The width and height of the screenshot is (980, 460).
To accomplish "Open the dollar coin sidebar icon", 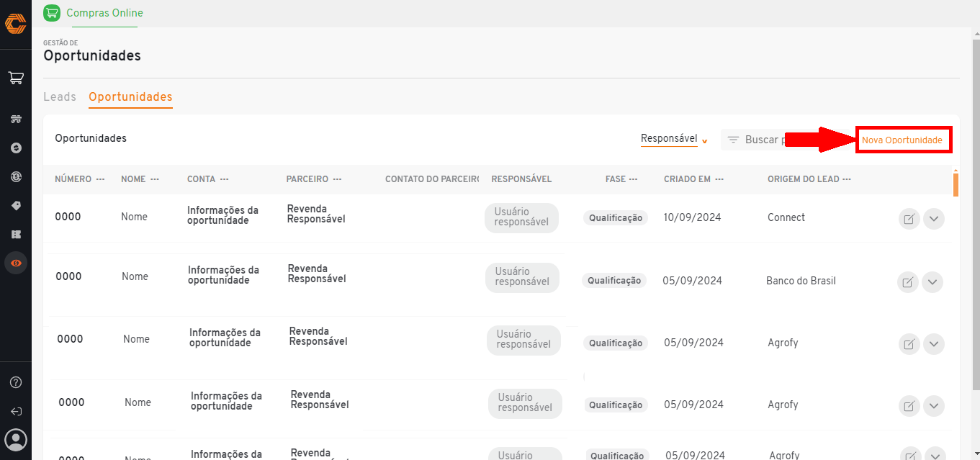I will tap(16, 148).
